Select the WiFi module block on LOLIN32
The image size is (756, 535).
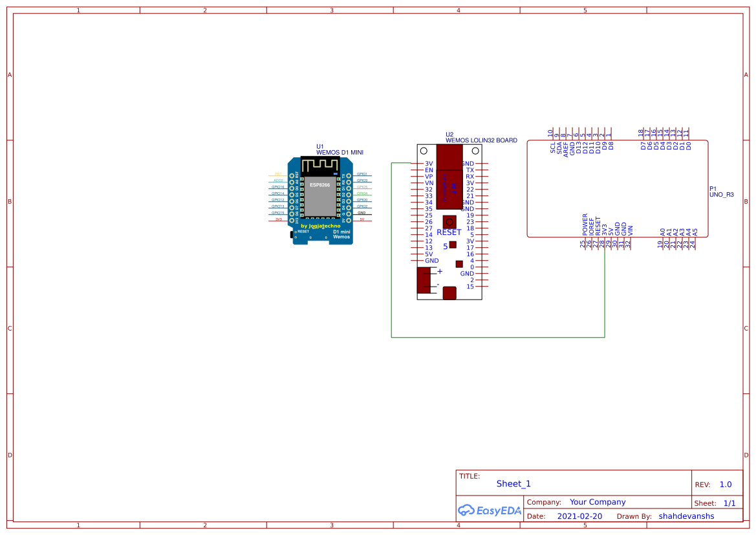[449, 177]
